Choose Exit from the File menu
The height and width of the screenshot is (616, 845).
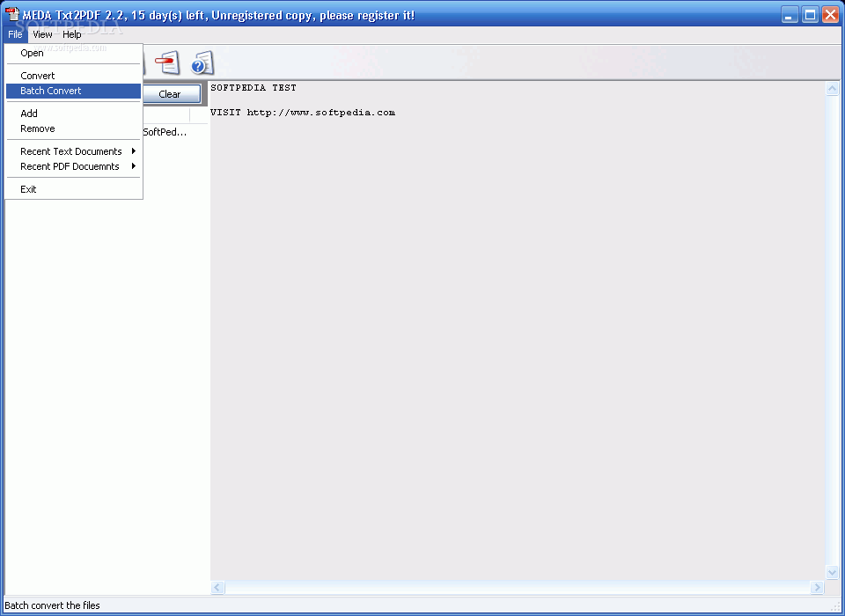point(73,188)
